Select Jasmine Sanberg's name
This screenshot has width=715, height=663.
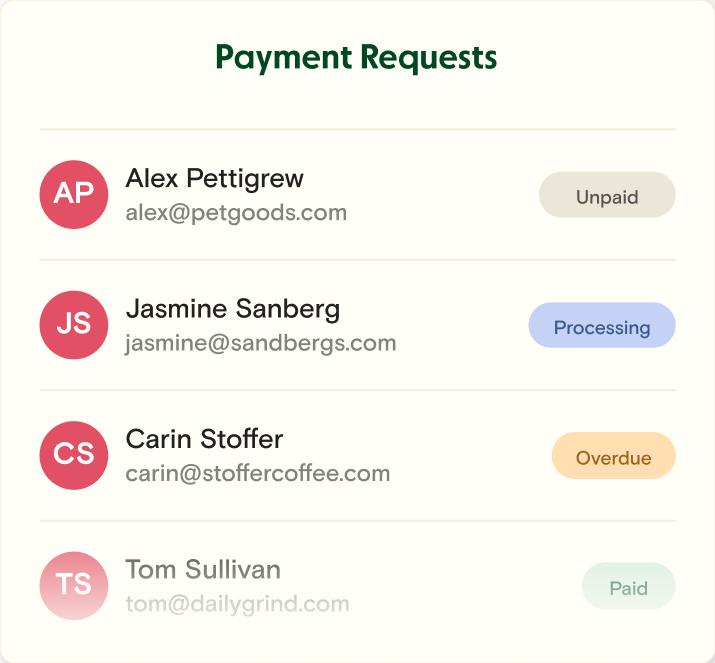tap(233, 309)
